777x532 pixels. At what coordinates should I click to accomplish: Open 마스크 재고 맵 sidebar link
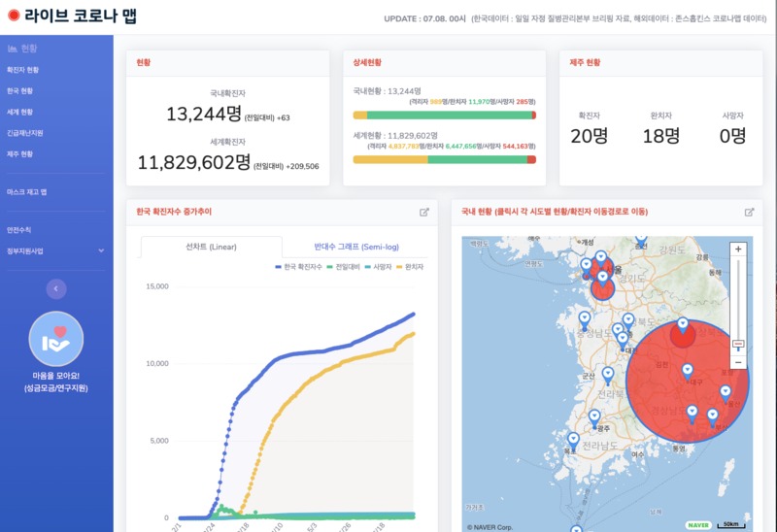coord(27,192)
